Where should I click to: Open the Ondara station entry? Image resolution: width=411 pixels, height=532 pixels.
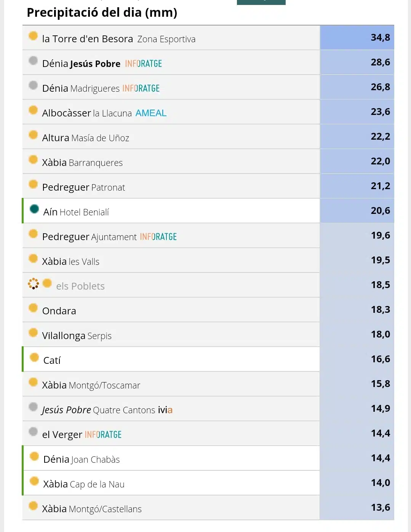pyautogui.click(x=59, y=311)
